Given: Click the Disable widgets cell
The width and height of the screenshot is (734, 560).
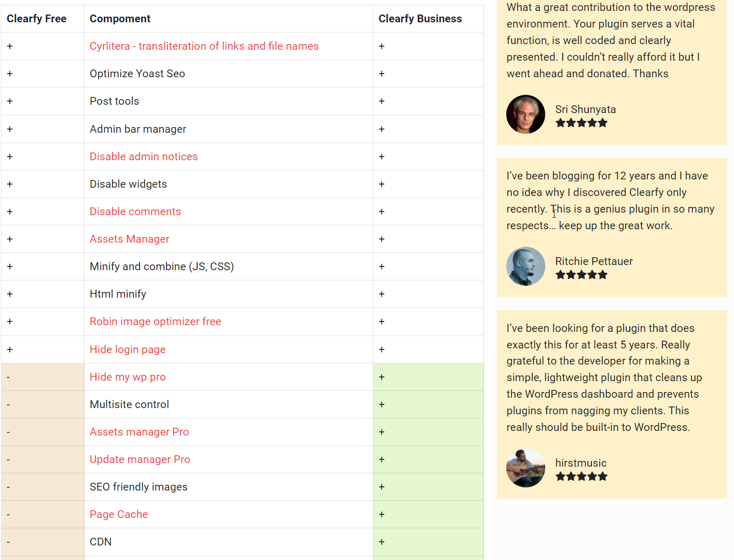Looking at the screenshot, I should pyautogui.click(x=228, y=184).
